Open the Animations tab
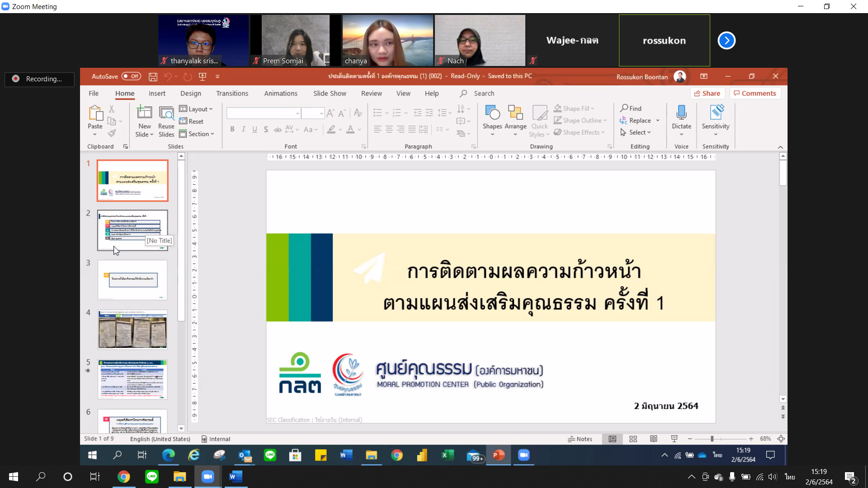The height and width of the screenshot is (488, 868). point(281,93)
